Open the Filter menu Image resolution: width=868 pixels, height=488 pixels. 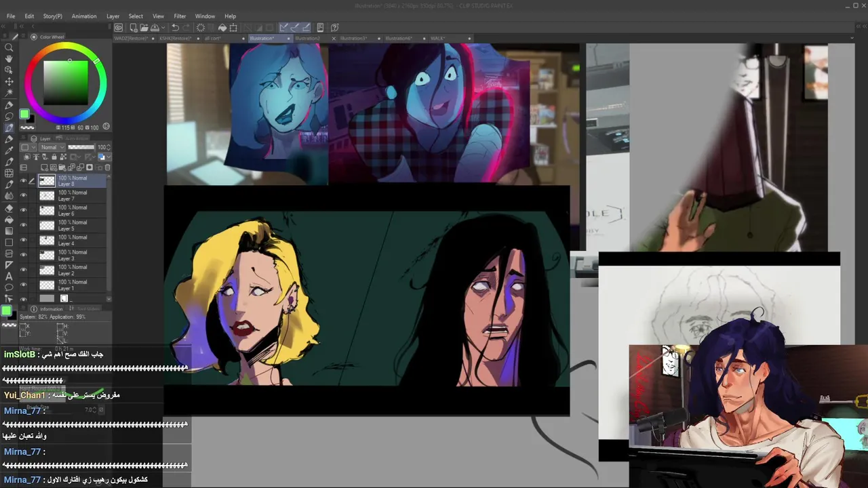180,16
